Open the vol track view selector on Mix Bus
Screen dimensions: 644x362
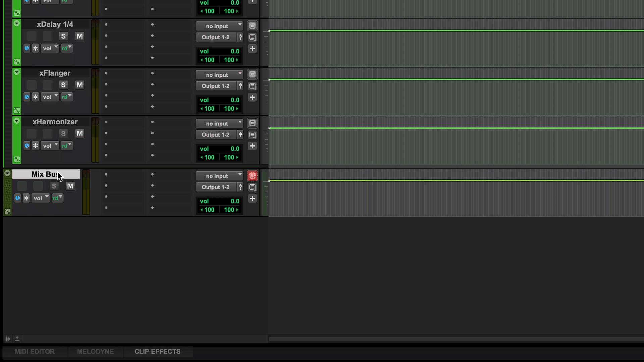(41, 198)
